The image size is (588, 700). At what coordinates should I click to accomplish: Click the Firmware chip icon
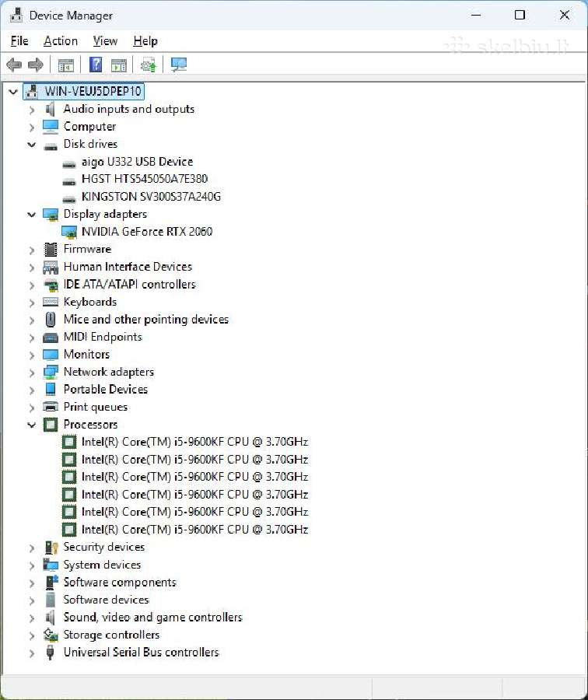tap(51, 249)
